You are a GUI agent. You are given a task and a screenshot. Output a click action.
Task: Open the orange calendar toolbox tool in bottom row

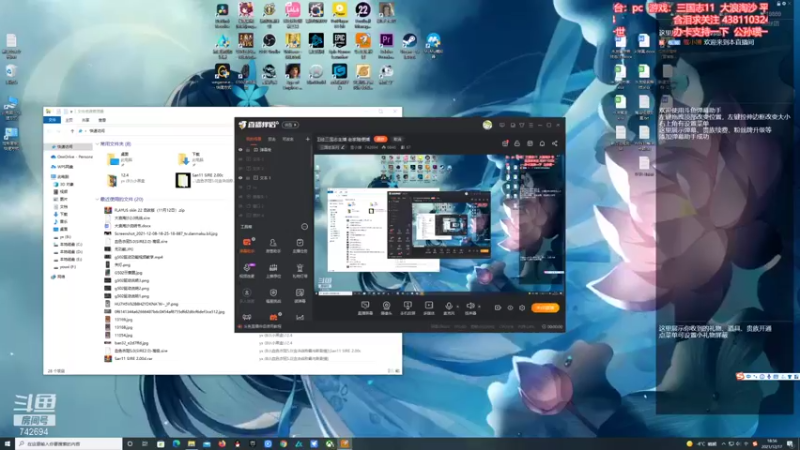coord(273,317)
